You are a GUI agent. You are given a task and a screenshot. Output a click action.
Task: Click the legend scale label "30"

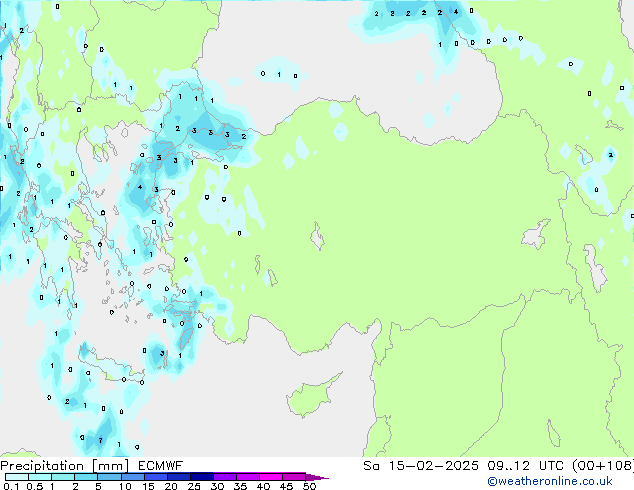pos(217,486)
